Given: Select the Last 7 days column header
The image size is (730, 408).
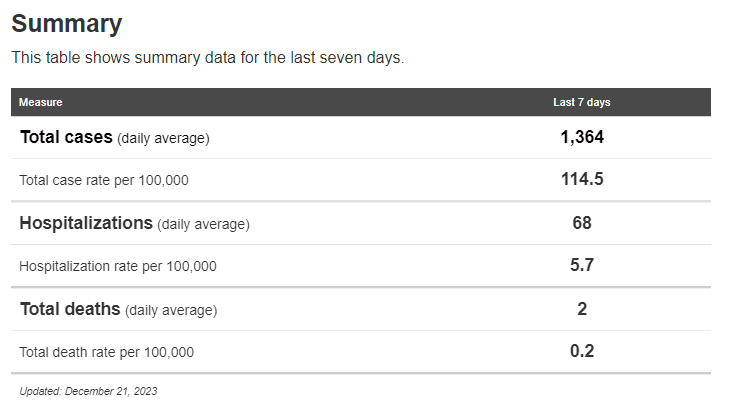Looking at the screenshot, I should [581, 102].
